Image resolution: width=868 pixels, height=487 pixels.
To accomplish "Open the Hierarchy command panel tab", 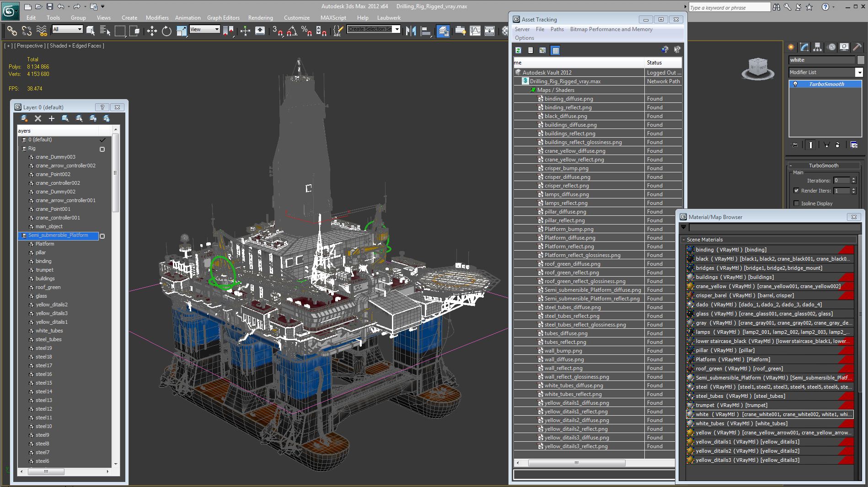I will [817, 47].
